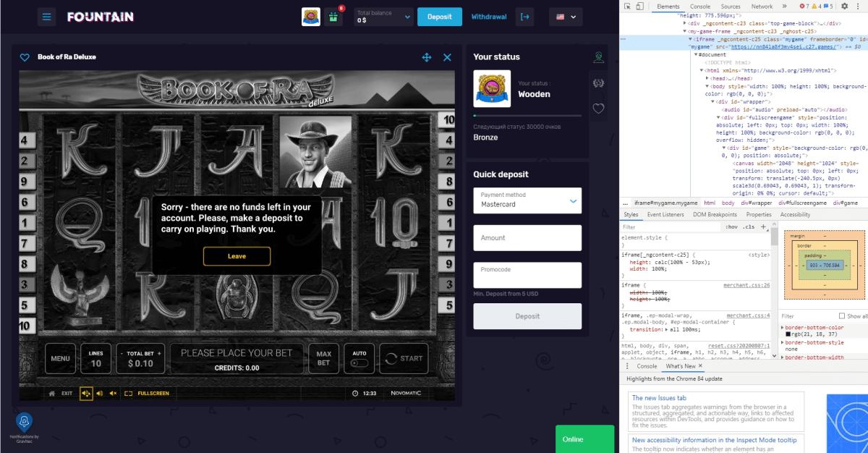Show more DevTools tabs chevron
The image size is (868, 453).
click(x=785, y=7)
